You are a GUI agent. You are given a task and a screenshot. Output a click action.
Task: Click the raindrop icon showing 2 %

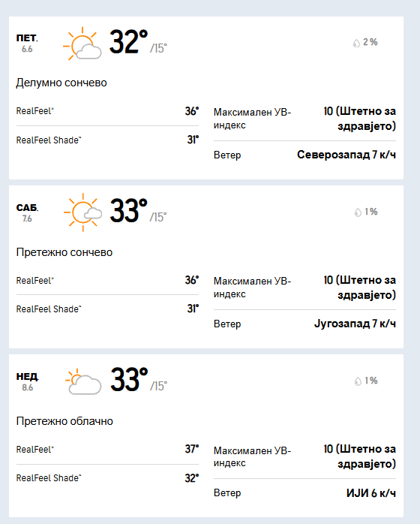point(356,43)
